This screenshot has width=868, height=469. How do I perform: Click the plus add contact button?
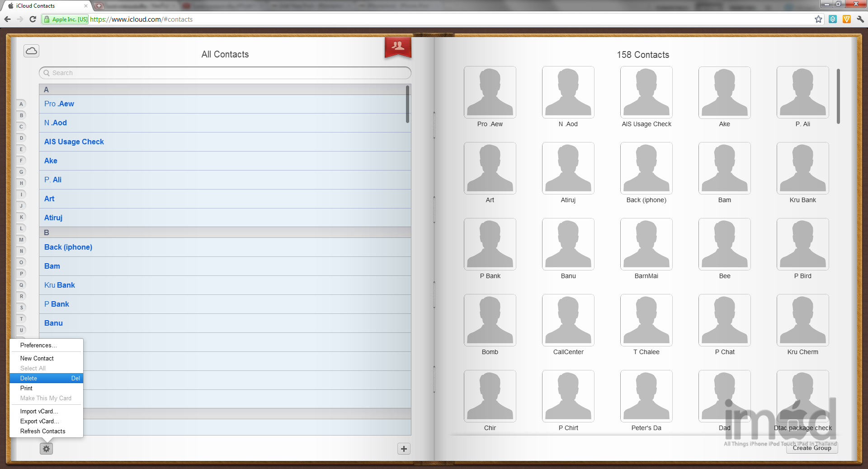coord(404,449)
